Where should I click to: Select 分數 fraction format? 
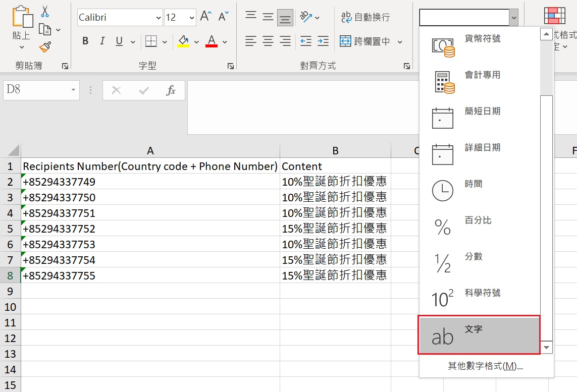point(480,263)
